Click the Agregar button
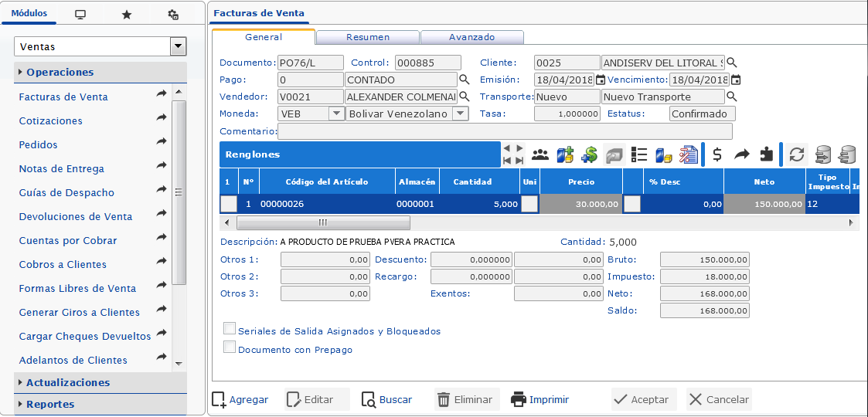This screenshot has width=868, height=417. pos(240,399)
